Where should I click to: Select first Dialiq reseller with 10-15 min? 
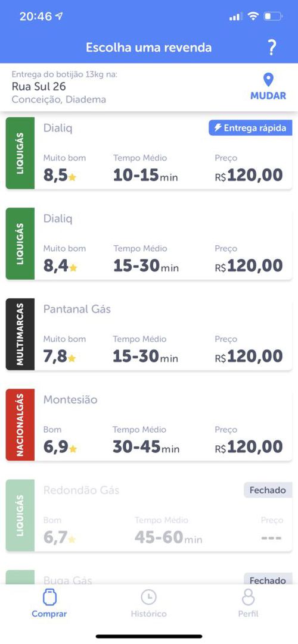149,153
